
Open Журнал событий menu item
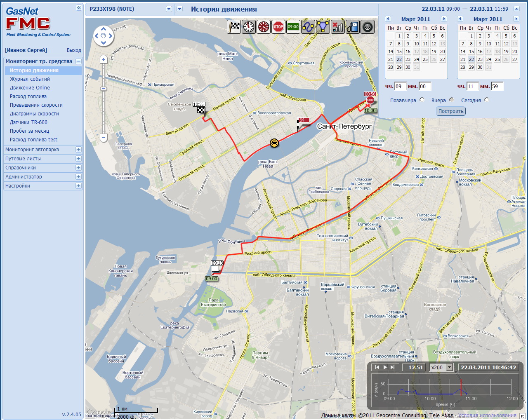(x=30, y=79)
